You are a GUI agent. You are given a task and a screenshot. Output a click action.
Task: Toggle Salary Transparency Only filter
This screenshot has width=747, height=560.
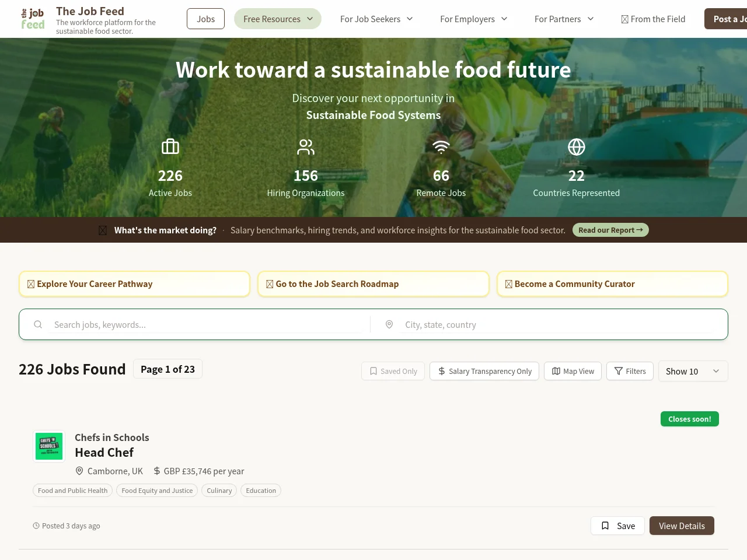click(484, 371)
